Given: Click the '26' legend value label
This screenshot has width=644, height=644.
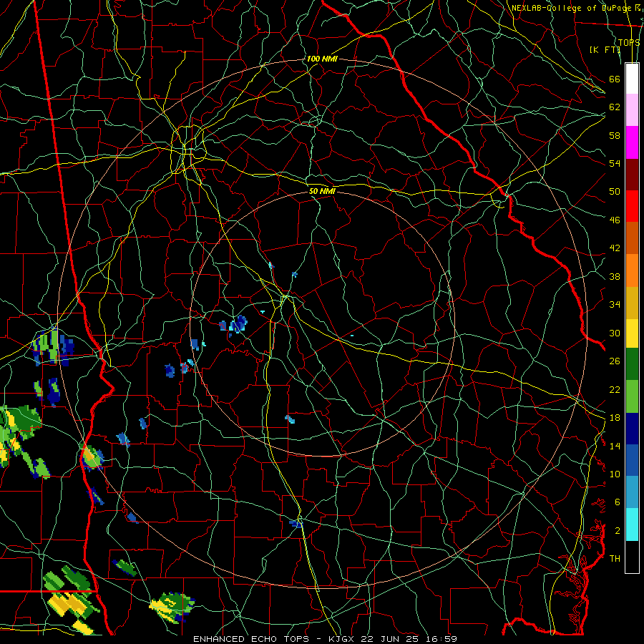Looking at the screenshot, I should pos(615,361).
